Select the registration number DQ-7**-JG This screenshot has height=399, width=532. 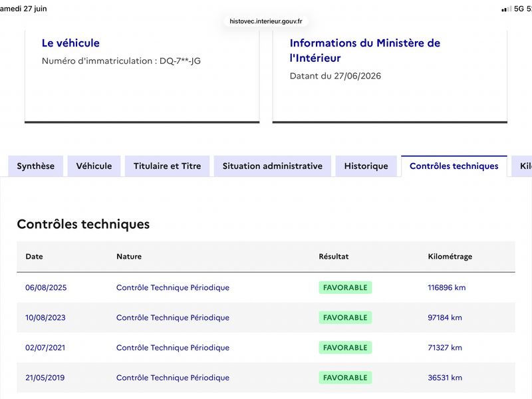180,61
